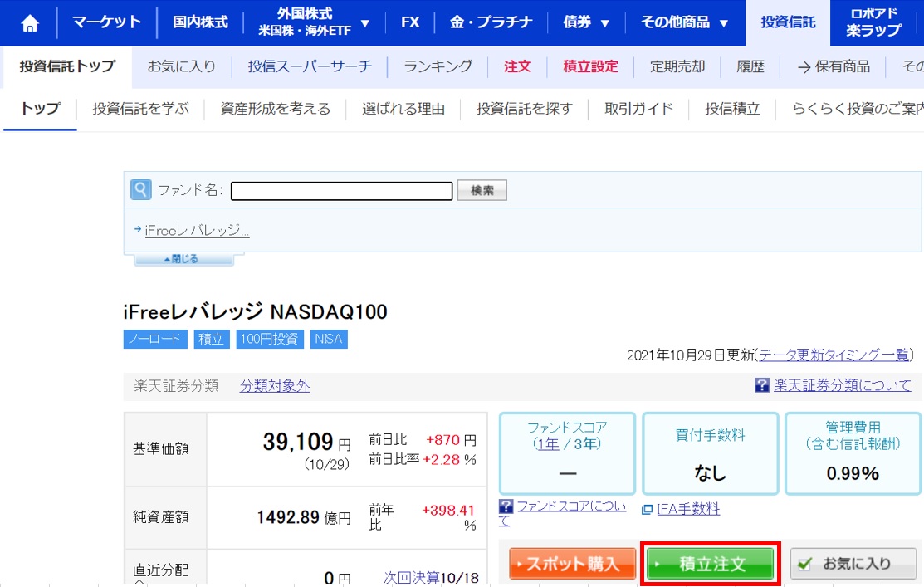Screen dimensions: 924x587
Task: Click the ファンド名 input field
Action: coord(342,191)
